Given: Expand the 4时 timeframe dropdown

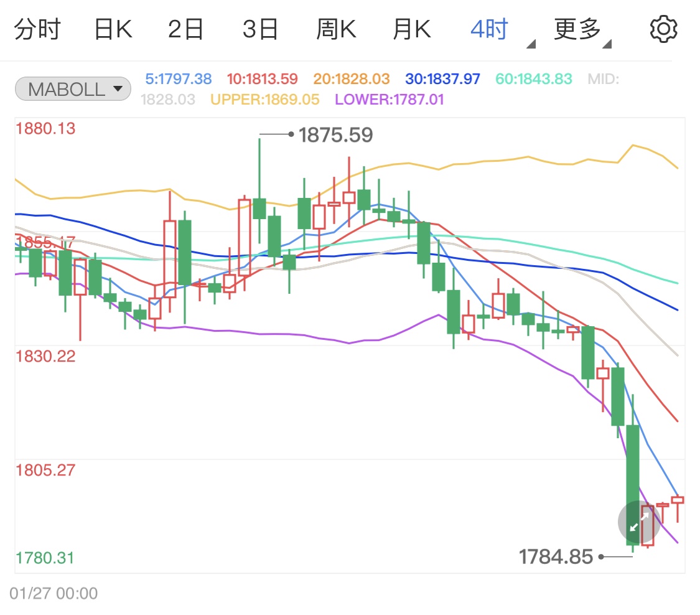Looking at the screenshot, I should pyautogui.click(x=502, y=31).
